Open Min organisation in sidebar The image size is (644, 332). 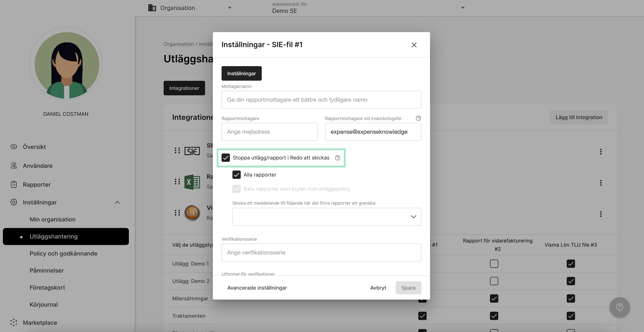pyautogui.click(x=52, y=219)
